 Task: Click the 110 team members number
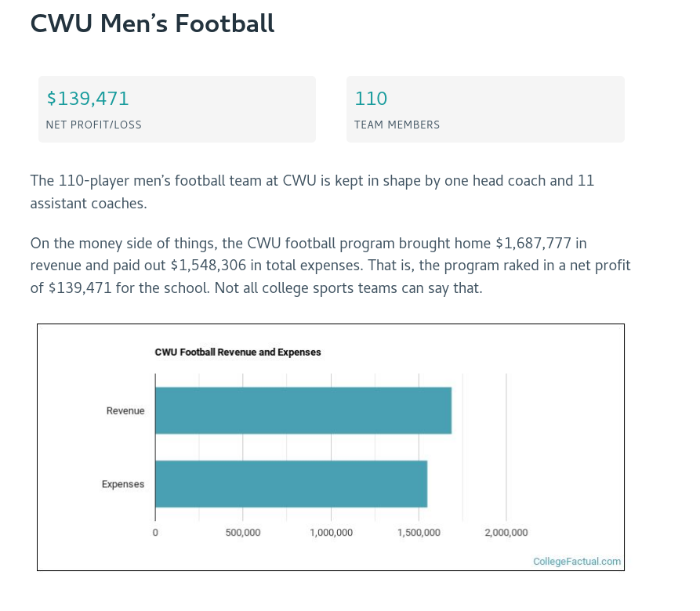point(371,99)
